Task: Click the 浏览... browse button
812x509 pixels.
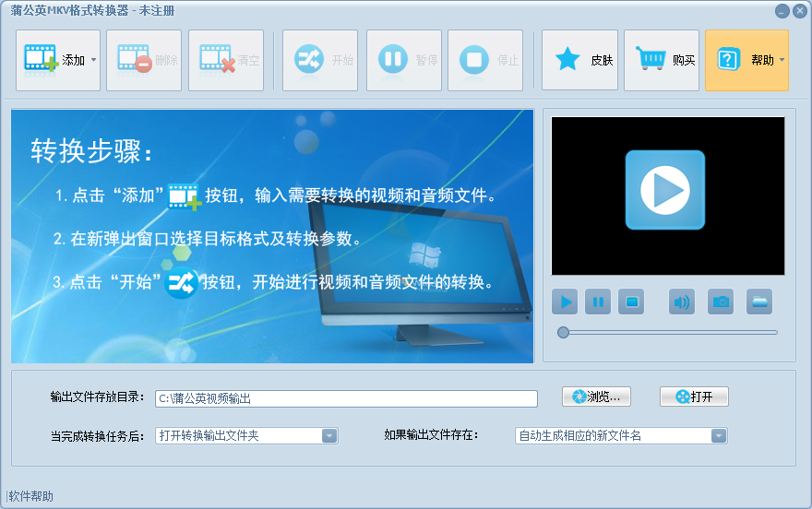Action: tap(596, 397)
